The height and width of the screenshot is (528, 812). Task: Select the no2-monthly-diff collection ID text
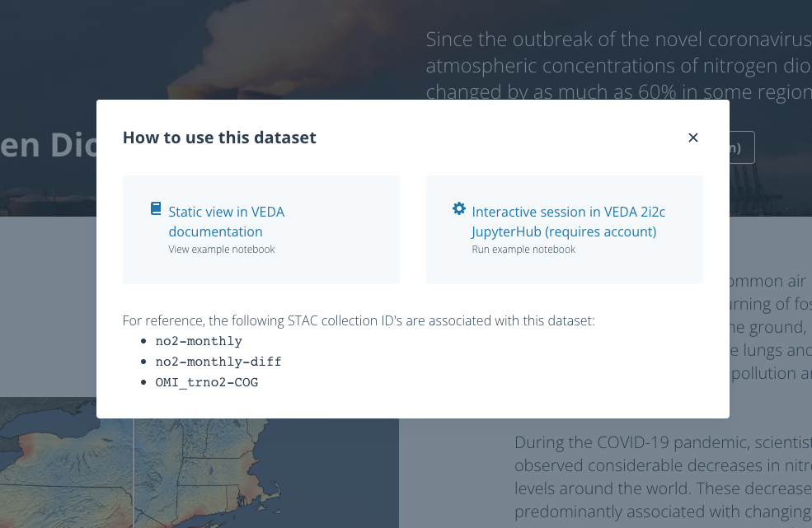[218, 362]
